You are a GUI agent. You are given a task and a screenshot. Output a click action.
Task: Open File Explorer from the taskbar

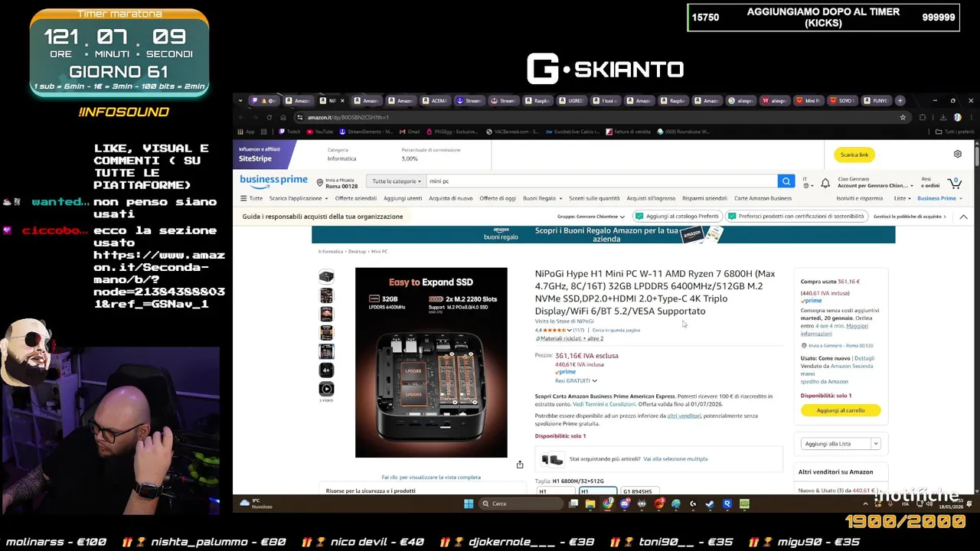point(590,504)
